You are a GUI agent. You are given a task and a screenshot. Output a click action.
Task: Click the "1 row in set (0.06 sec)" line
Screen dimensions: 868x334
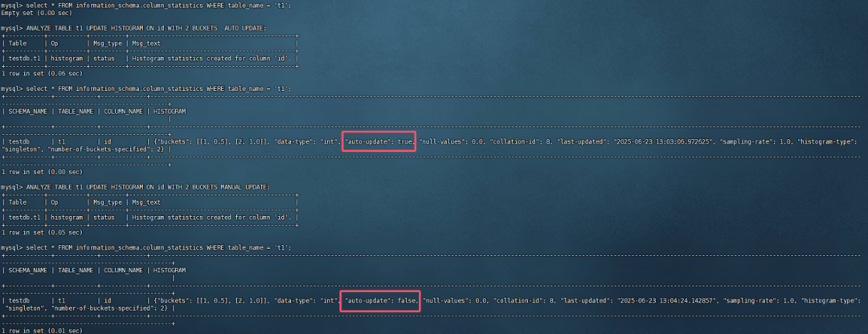click(x=42, y=73)
